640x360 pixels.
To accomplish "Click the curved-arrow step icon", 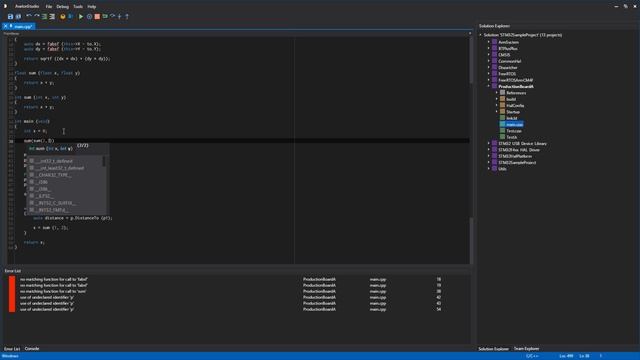I will pos(112,16).
